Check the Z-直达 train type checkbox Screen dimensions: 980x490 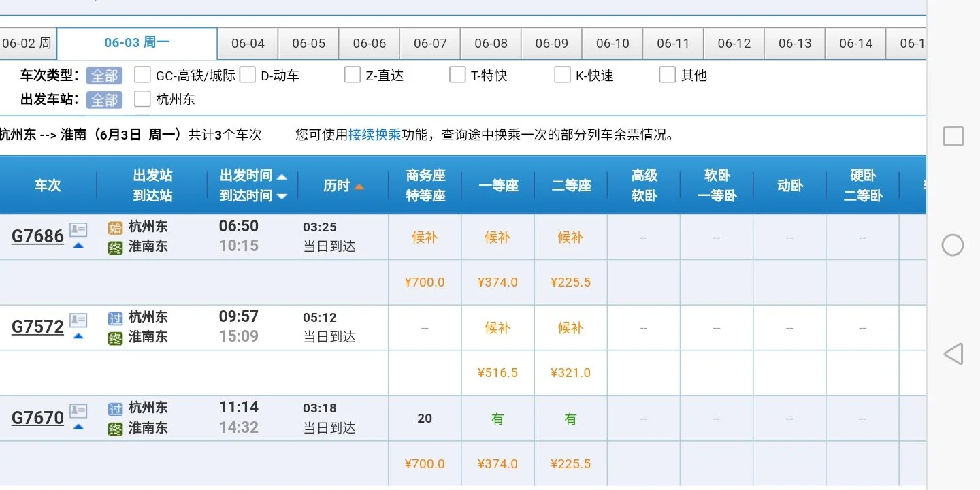pyautogui.click(x=352, y=75)
